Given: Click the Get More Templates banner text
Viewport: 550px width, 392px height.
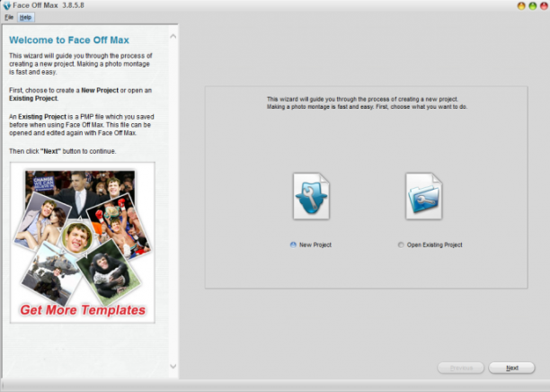Looking at the screenshot, I should (83, 310).
